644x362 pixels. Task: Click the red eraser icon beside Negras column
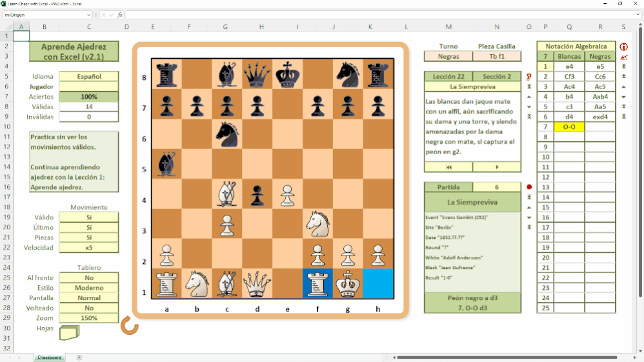[x=624, y=57]
